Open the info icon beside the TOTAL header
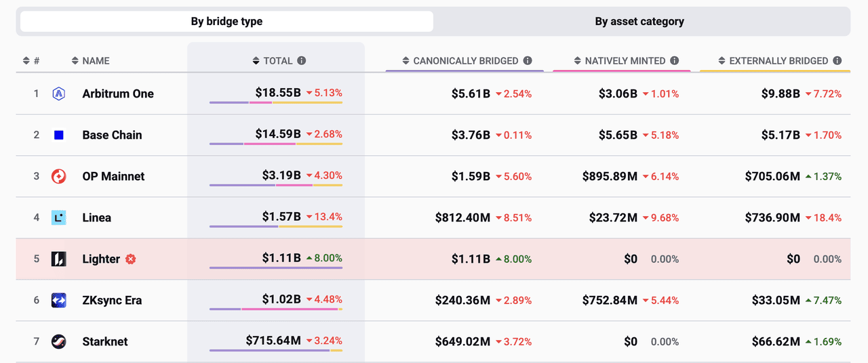Image resolution: width=868 pixels, height=363 pixels. coord(302,60)
